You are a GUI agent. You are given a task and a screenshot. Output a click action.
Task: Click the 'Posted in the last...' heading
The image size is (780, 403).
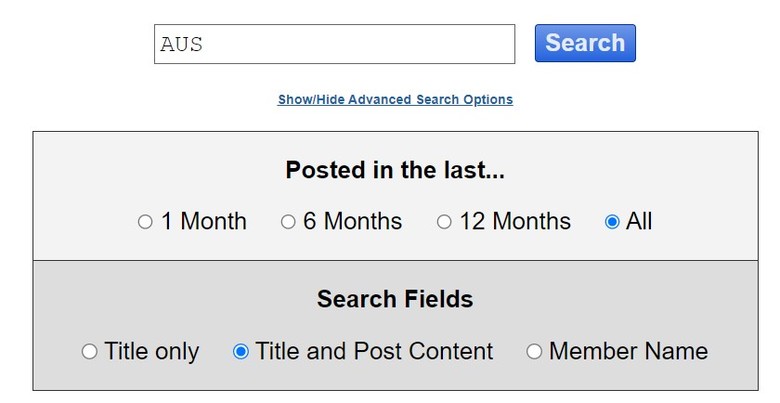click(395, 170)
